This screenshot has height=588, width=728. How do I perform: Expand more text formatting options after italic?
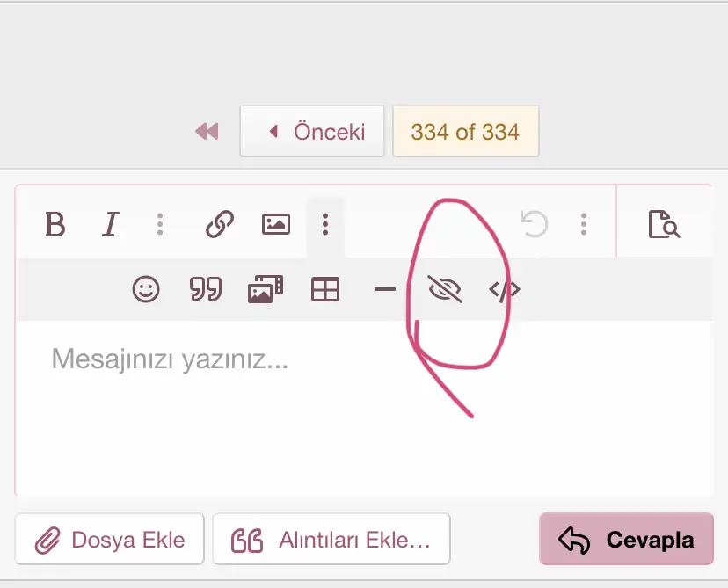coord(160,225)
